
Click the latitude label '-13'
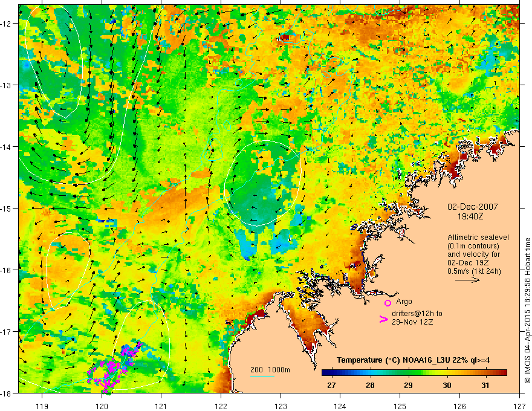[7, 85]
